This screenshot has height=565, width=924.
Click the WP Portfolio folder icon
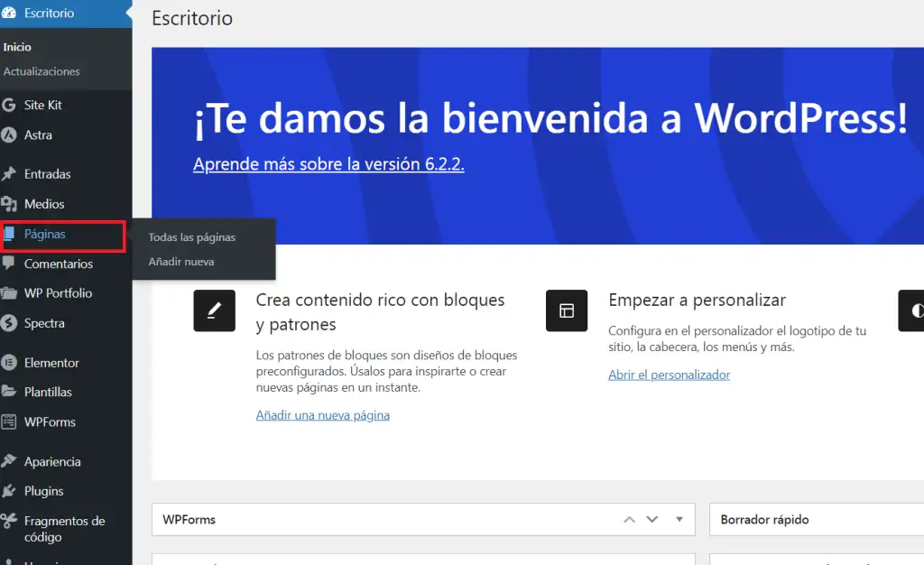pyautogui.click(x=8, y=292)
